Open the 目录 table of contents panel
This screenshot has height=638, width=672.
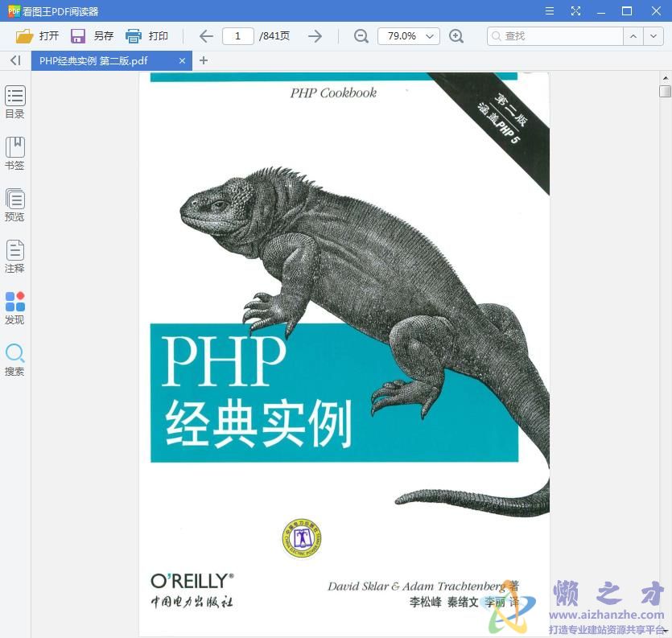pos(15,102)
